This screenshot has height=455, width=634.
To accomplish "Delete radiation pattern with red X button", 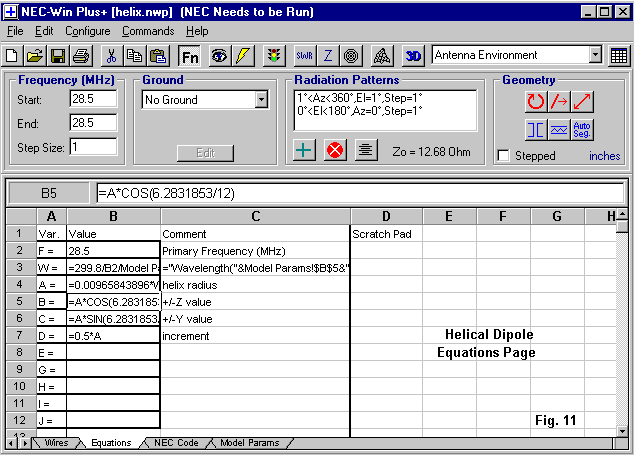I will [x=335, y=150].
